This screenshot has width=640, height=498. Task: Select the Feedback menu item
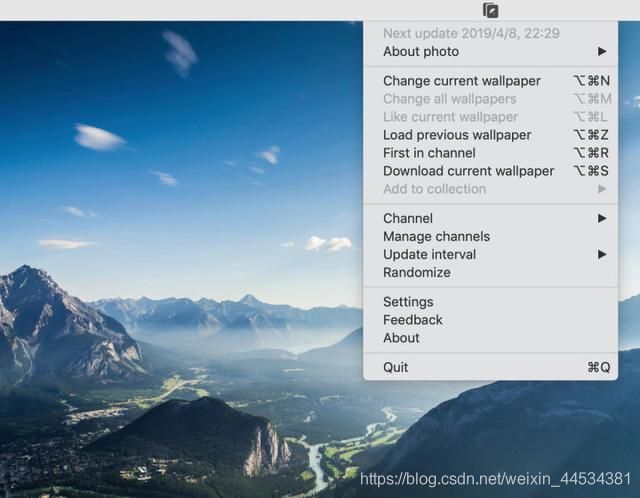pos(490,320)
